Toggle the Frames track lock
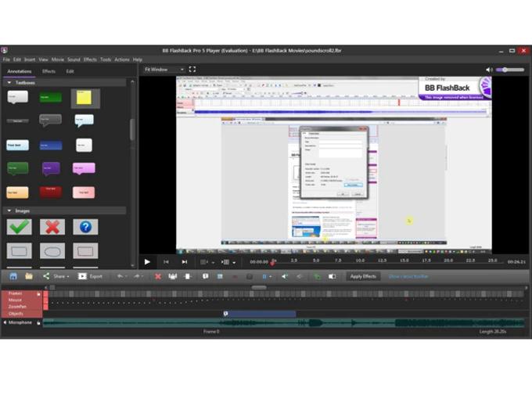The width and height of the screenshot is (532, 399). click(38, 294)
